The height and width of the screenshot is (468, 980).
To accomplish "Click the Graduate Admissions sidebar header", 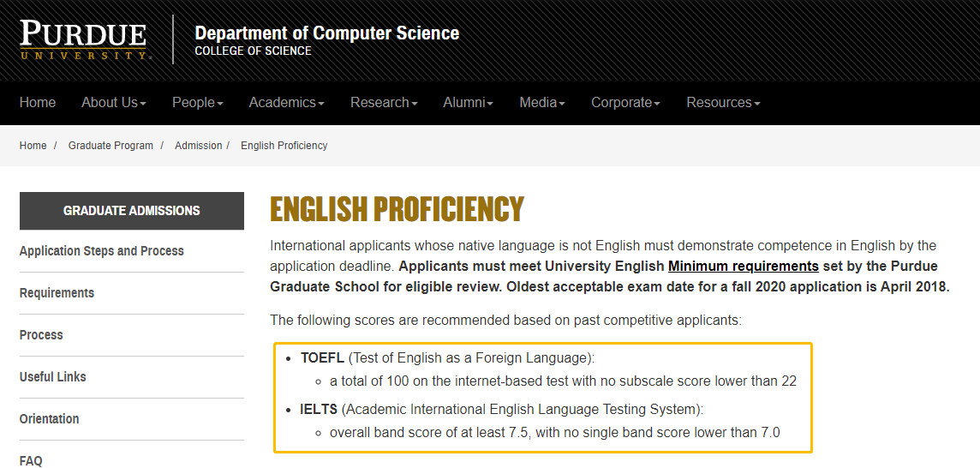I will (x=132, y=211).
